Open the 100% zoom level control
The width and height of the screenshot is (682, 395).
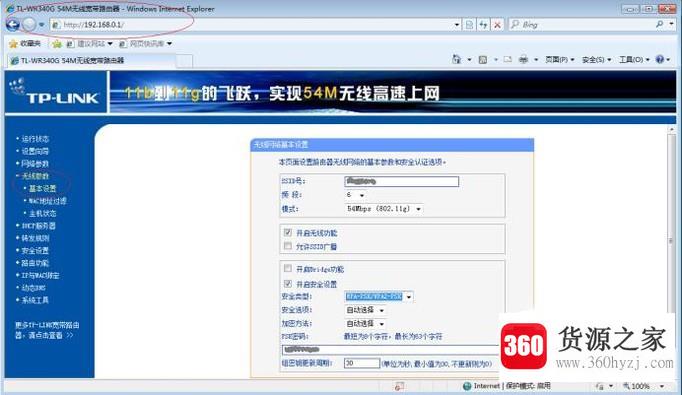[x=643, y=386]
